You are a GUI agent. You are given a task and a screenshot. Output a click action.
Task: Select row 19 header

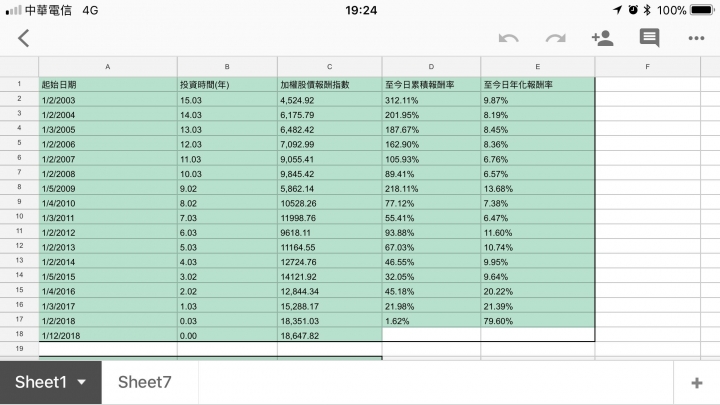[19, 349]
